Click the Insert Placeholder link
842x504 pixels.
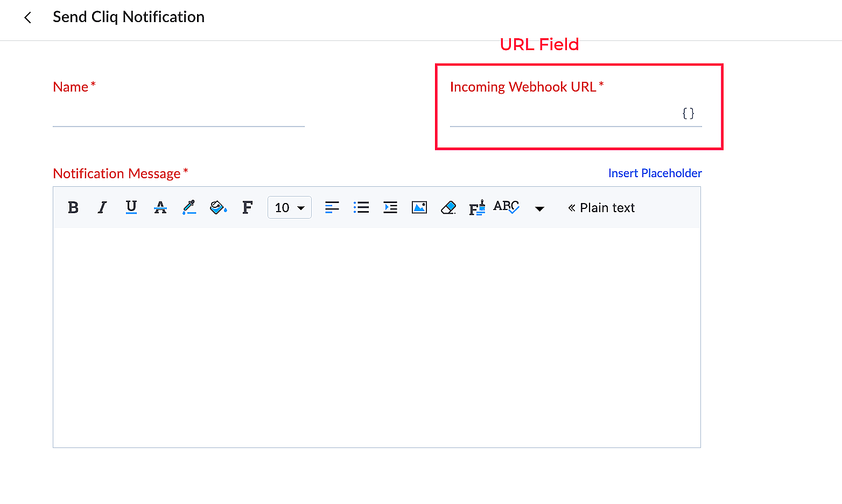pyautogui.click(x=655, y=173)
